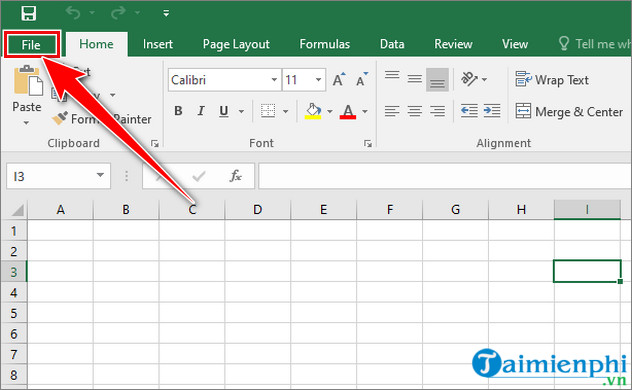Expand the Borders dropdown arrow
Image resolution: width=632 pixels, height=390 pixels.
[x=286, y=111]
